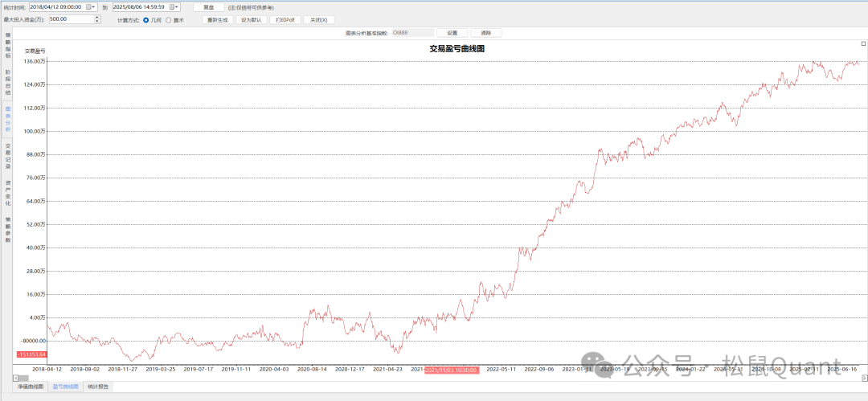Open the start date calendar picker icon
This screenshot has width=868, height=401.
pos(88,6)
